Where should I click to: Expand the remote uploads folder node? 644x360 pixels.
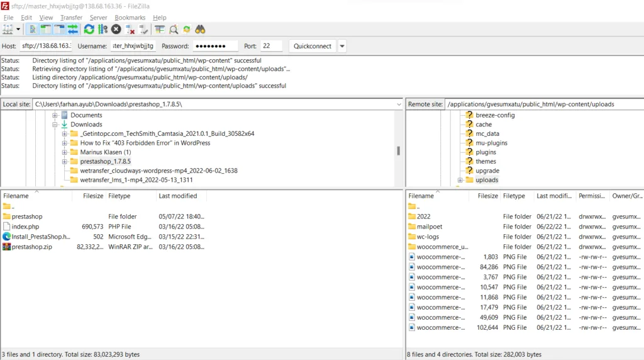point(460,180)
